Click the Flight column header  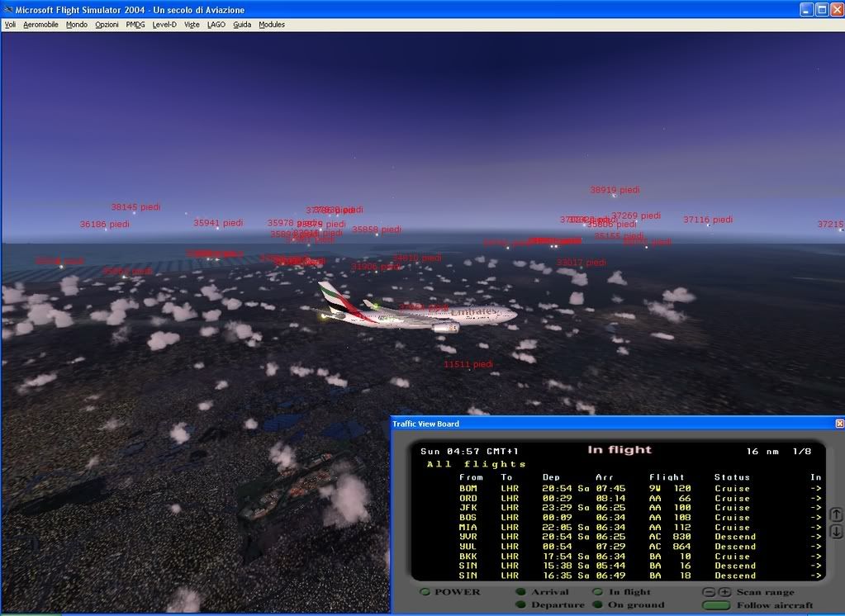coord(667,477)
